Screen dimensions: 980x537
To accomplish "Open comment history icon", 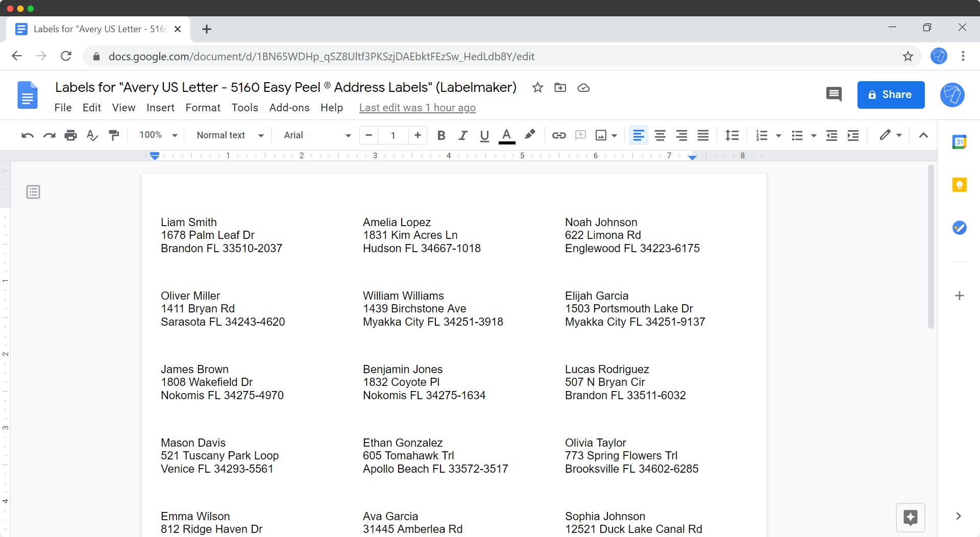I will [834, 94].
